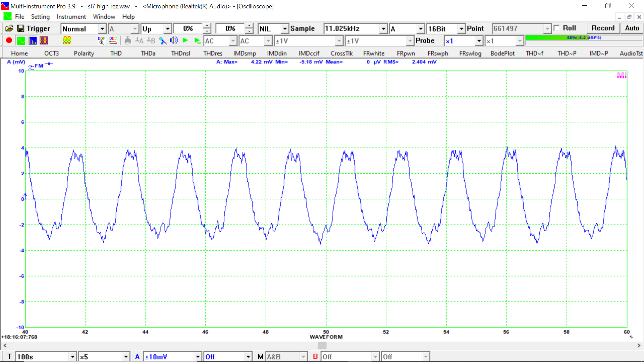
Task: Restore the inner Oscilloscope child window
Action: (x=629, y=17)
